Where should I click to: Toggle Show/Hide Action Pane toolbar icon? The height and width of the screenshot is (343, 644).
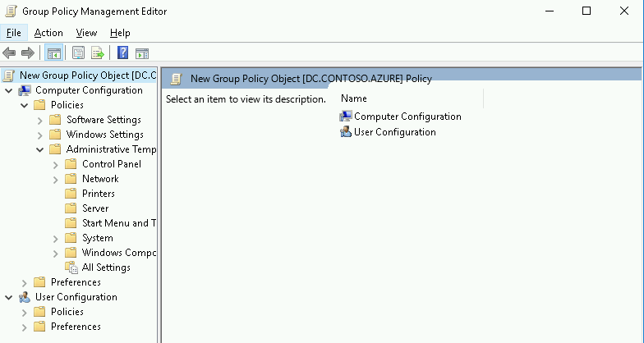tap(142, 53)
